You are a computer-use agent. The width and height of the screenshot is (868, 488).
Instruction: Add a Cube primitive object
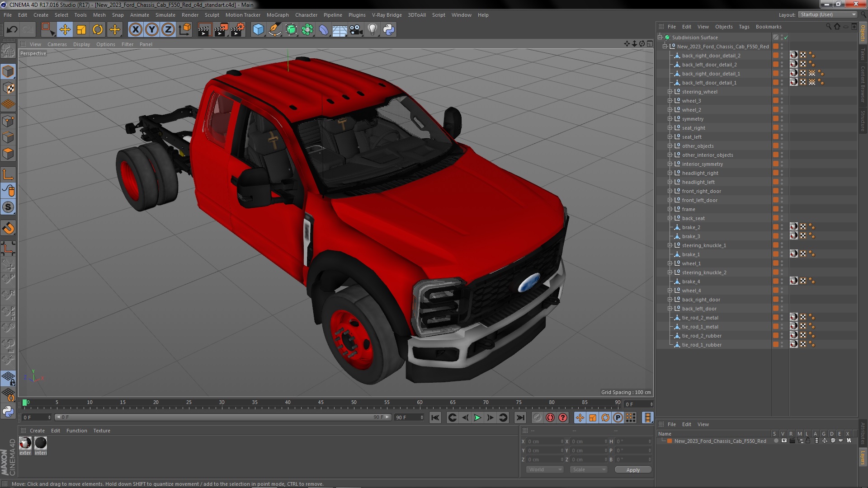[x=258, y=30]
